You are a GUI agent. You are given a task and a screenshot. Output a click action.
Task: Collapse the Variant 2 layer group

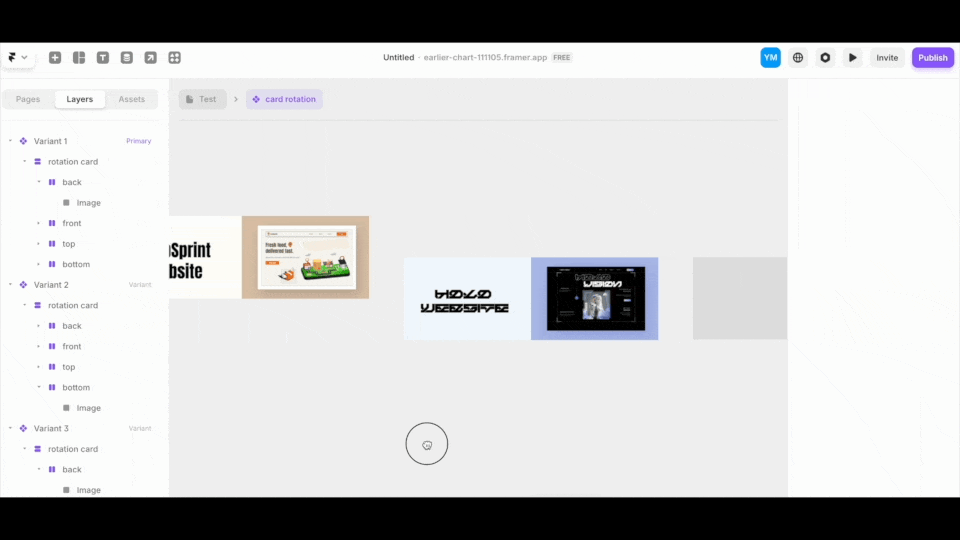click(10, 285)
